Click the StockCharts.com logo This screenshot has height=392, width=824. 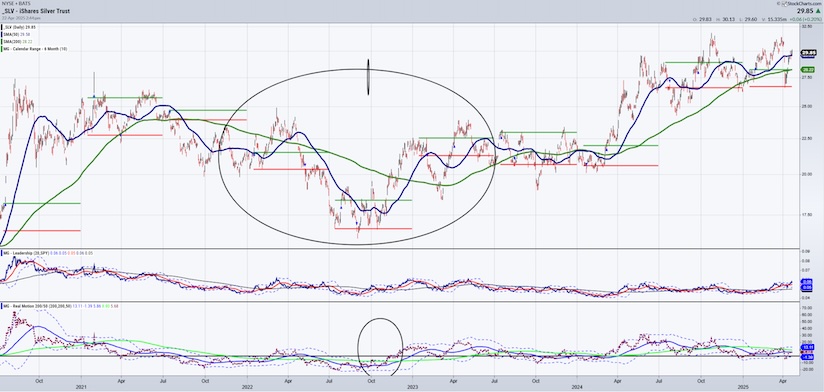[801, 4]
